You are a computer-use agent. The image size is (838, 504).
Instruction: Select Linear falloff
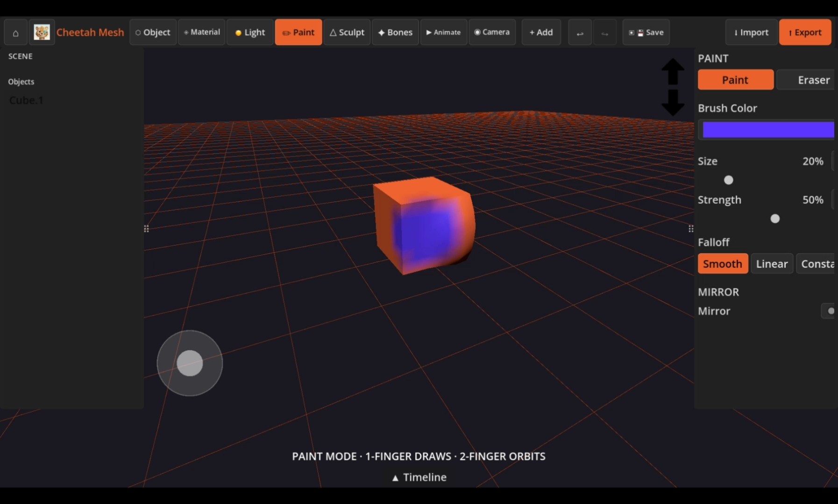(772, 264)
